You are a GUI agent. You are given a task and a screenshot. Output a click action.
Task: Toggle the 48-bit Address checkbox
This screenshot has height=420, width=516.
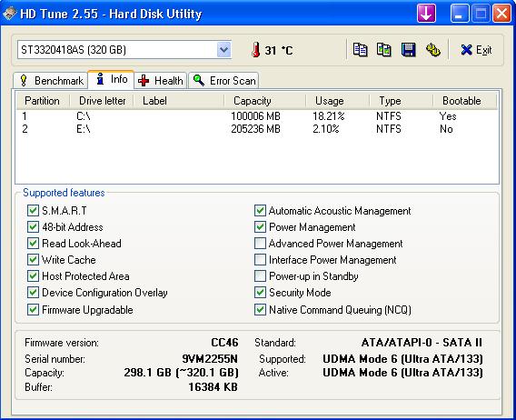click(33, 227)
